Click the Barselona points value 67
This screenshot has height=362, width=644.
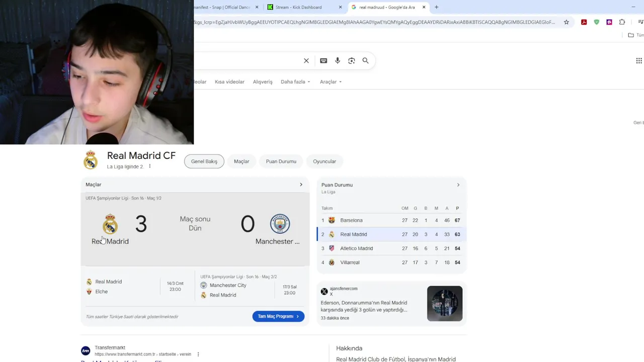click(457, 220)
